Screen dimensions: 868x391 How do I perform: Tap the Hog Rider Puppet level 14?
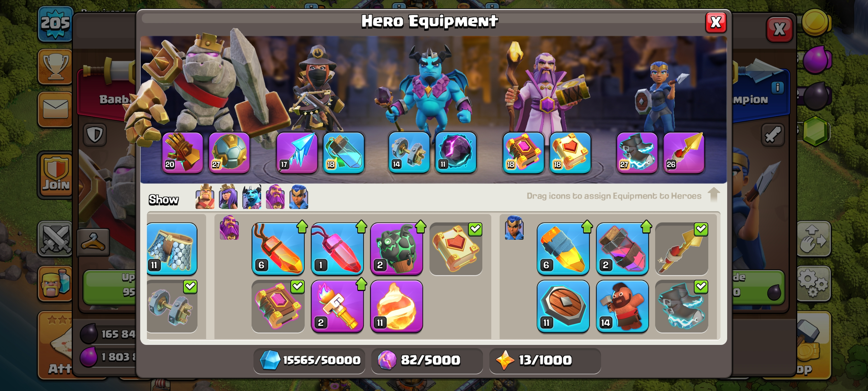(x=622, y=306)
